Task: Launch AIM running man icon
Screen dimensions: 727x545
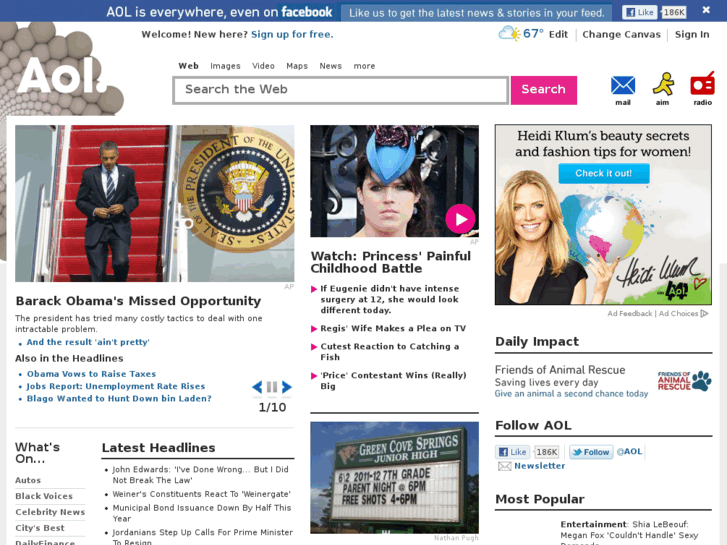Action: [x=663, y=84]
